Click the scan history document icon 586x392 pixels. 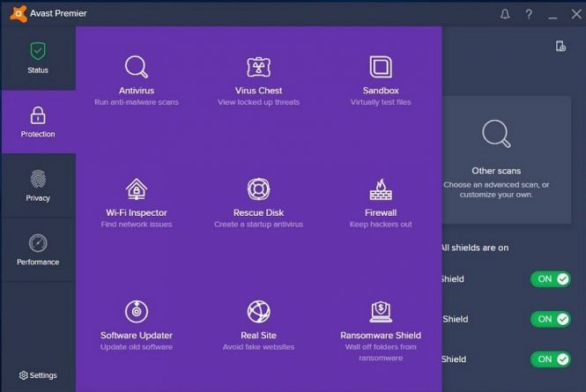[x=560, y=47]
